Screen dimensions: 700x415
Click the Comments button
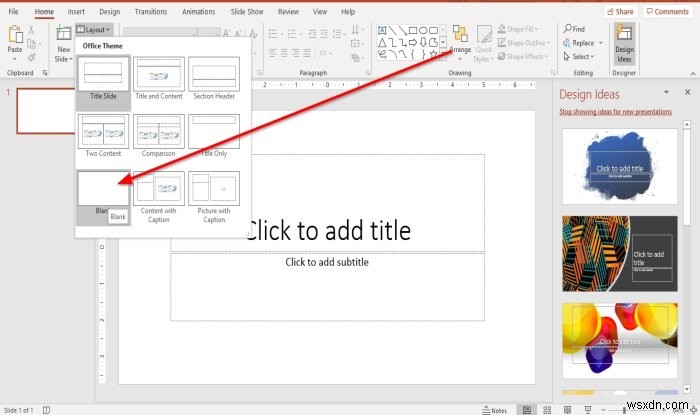tap(668, 12)
